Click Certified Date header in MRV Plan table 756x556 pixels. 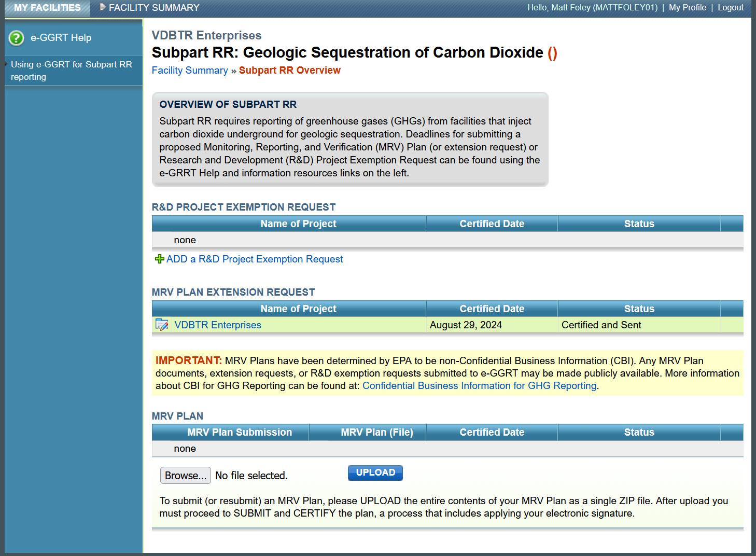pos(492,432)
